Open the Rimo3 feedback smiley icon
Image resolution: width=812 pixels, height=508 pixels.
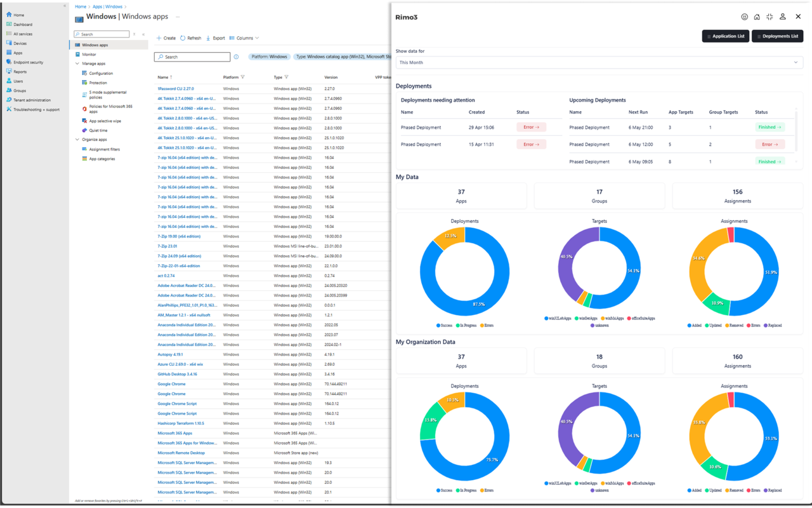pos(745,17)
